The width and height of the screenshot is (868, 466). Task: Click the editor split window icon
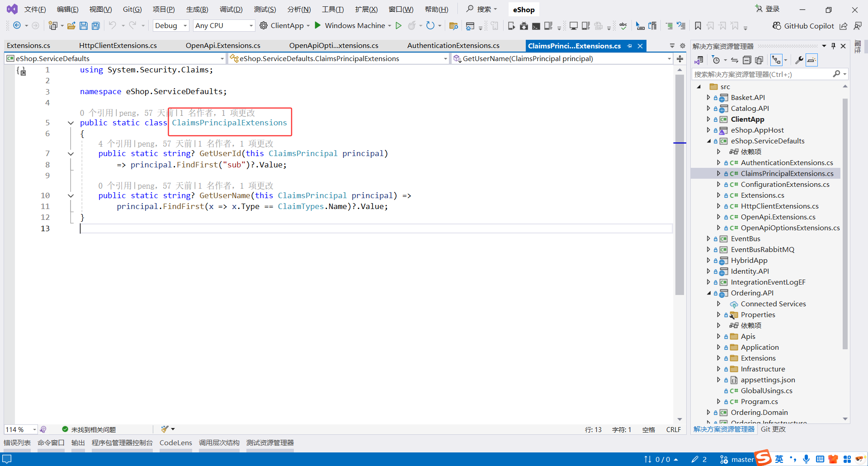pos(679,59)
